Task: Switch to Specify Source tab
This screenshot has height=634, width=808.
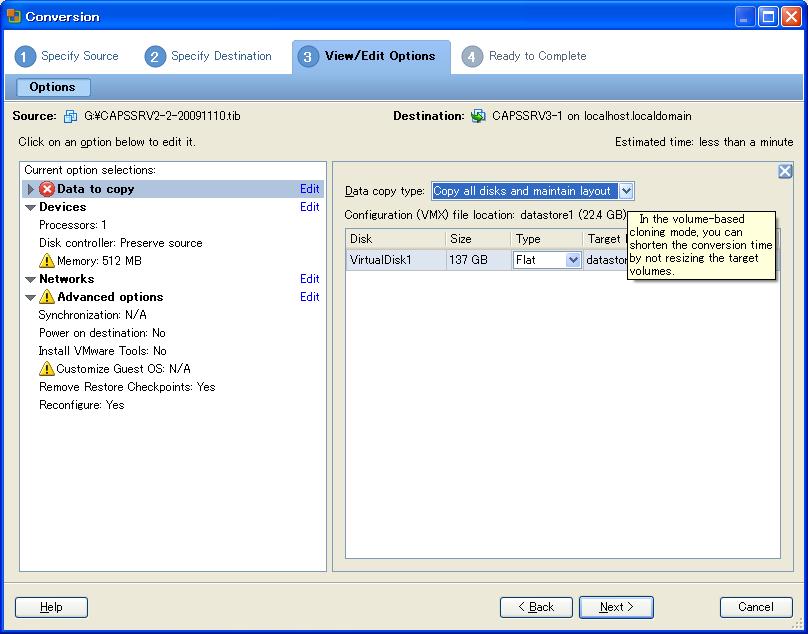Action: [67, 56]
